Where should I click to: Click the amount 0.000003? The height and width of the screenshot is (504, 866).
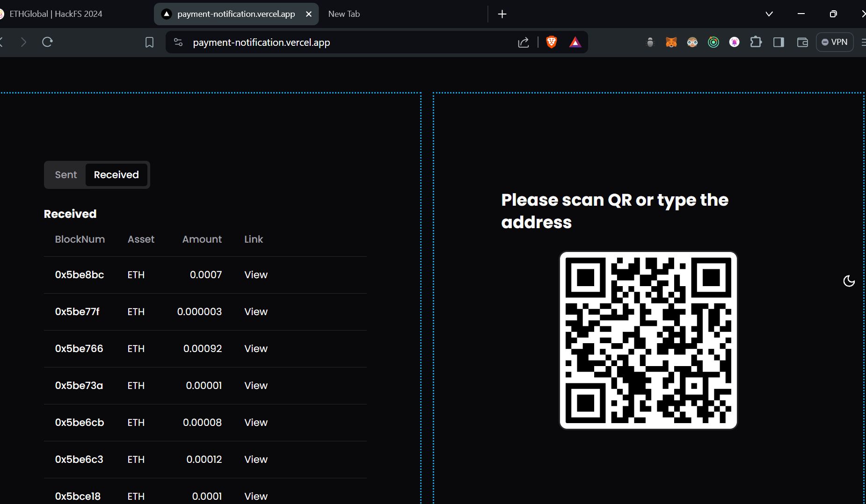[x=199, y=312]
